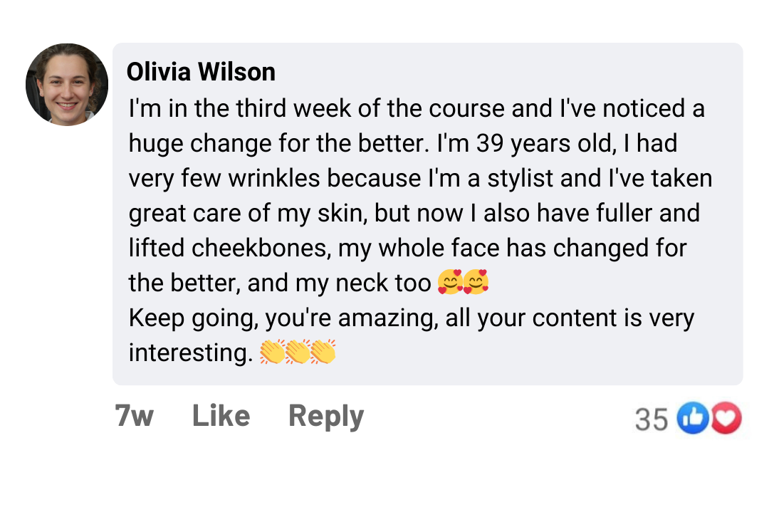Viewport: 769px width, 532px height.
Task: Click the blue thumbs-up reaction icon
Action: point(689,418)
